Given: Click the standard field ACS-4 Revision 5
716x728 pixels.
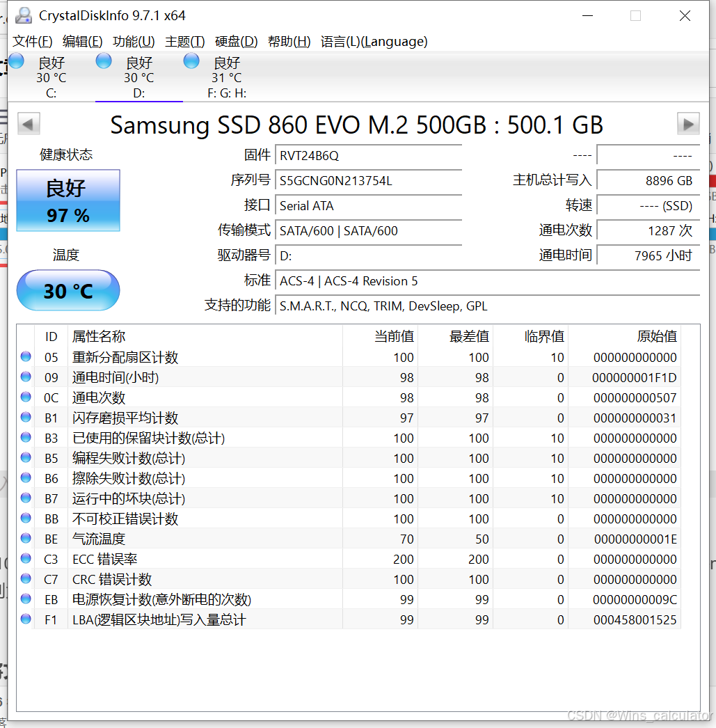Looking at the screenshot, I should pos(487,280).
